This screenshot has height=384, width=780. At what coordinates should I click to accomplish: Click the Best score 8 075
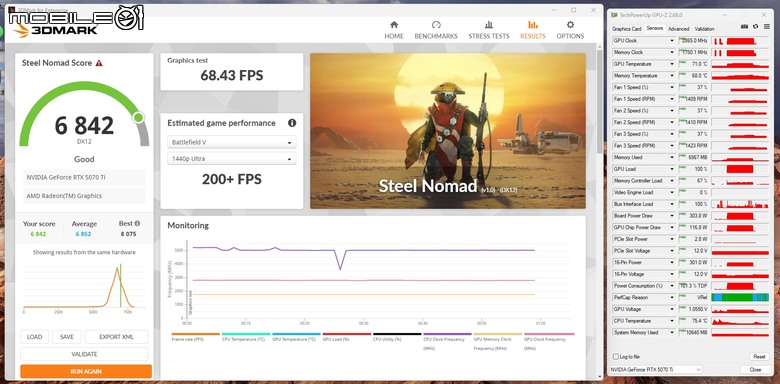pyautogui.click(x=128, y=234)
